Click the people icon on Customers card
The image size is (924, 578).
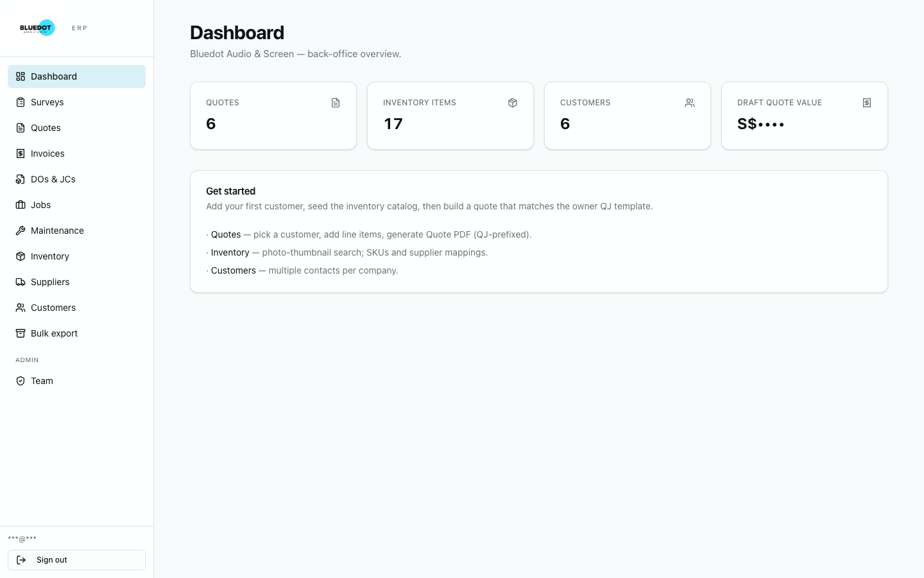click(690, 103)
